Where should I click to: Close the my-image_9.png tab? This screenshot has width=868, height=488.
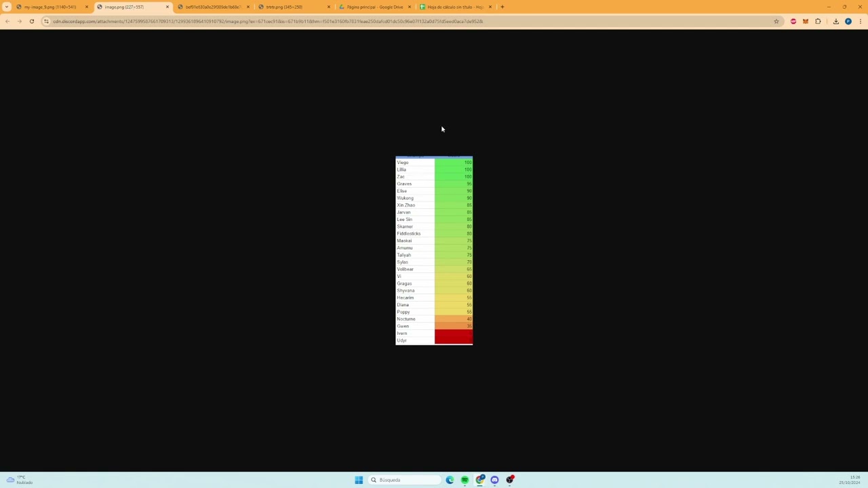(86, 7)
